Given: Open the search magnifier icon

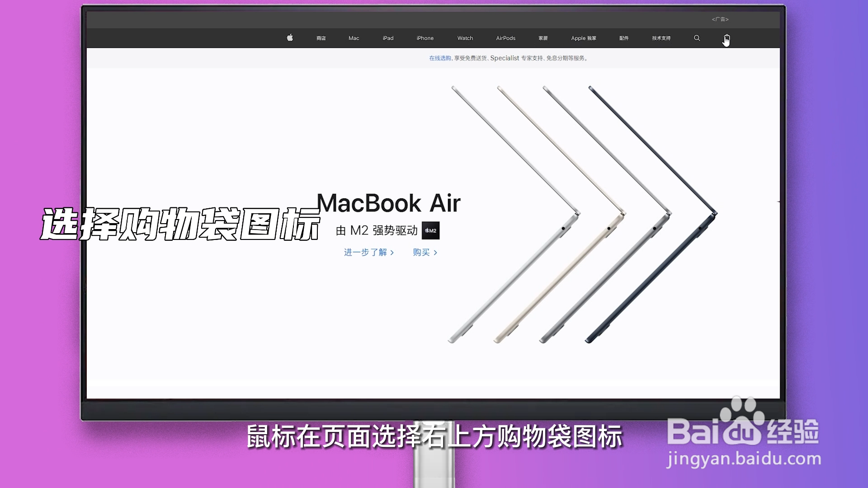Looking at the screenshot, I should (x=697, y=38).
